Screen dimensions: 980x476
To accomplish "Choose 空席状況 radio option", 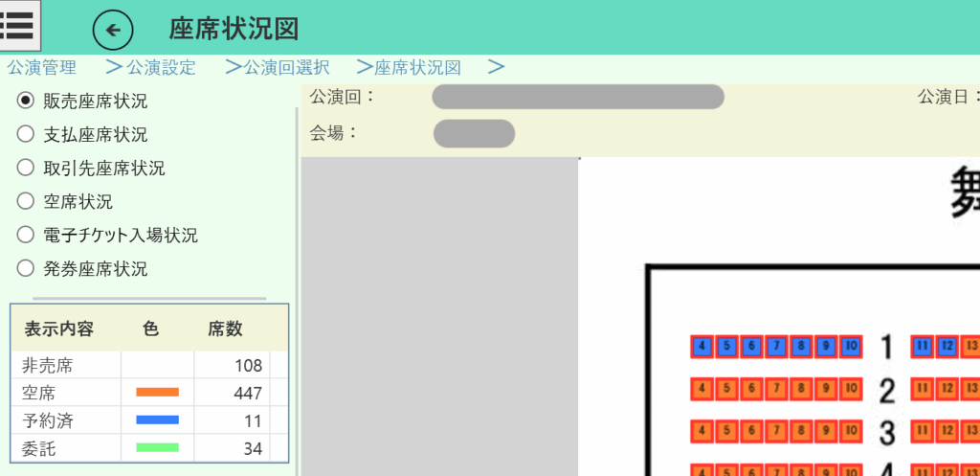I will pos(26,201).
